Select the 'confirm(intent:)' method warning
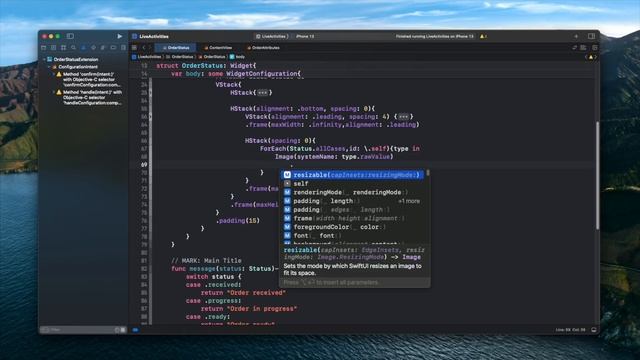640x360 pixels. 89,80
